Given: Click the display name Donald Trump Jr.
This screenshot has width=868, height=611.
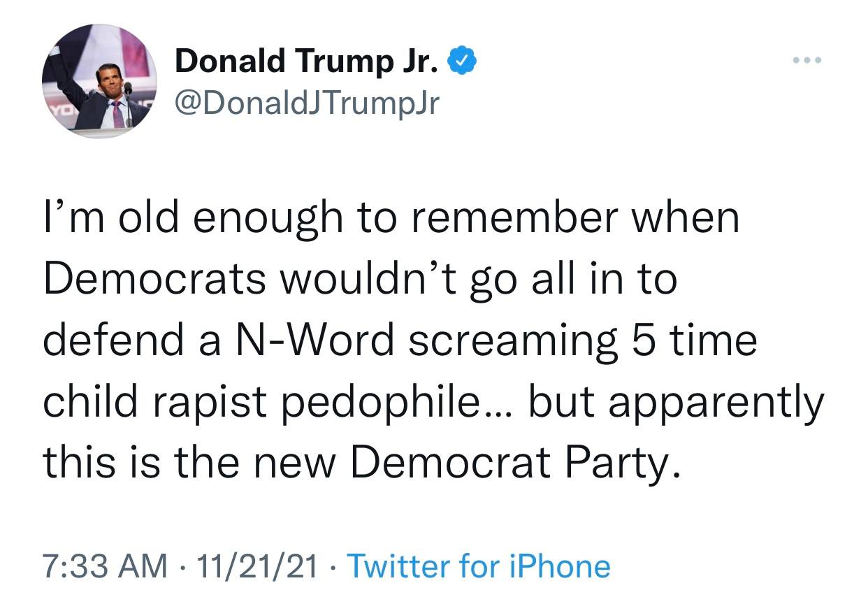Looking at the screenshot, I should point(306,62).
